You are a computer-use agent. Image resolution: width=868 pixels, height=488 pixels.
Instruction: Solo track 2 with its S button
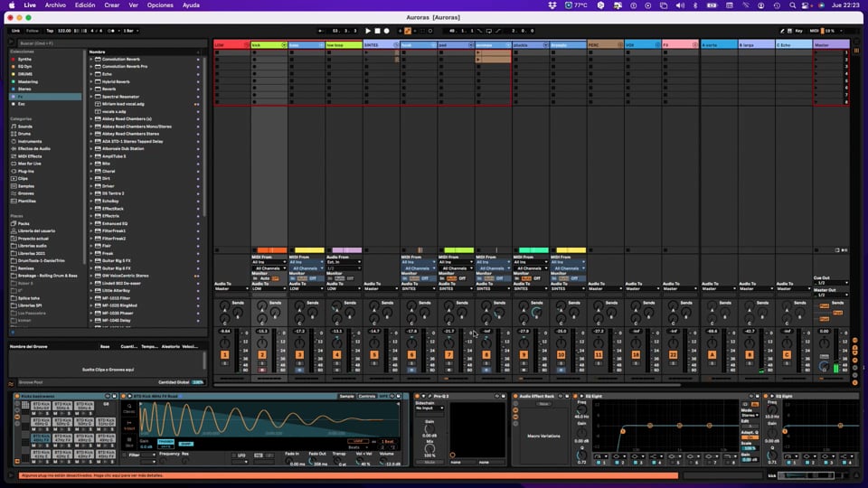pos(262,363)
